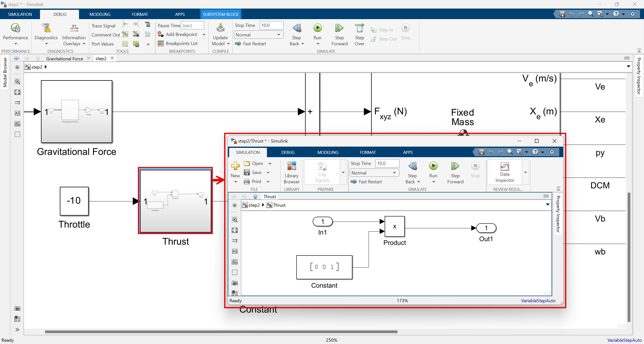Screen dimensions: 644x344
Task: Expand Print dropdown arrow in Thrust window
Action: (x=268, y=182)
